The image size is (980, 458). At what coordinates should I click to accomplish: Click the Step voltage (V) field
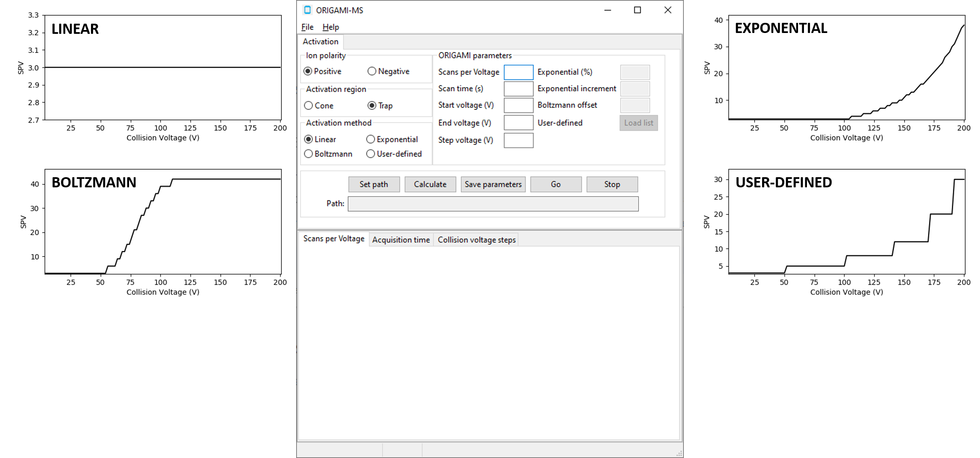coord(518,140)
